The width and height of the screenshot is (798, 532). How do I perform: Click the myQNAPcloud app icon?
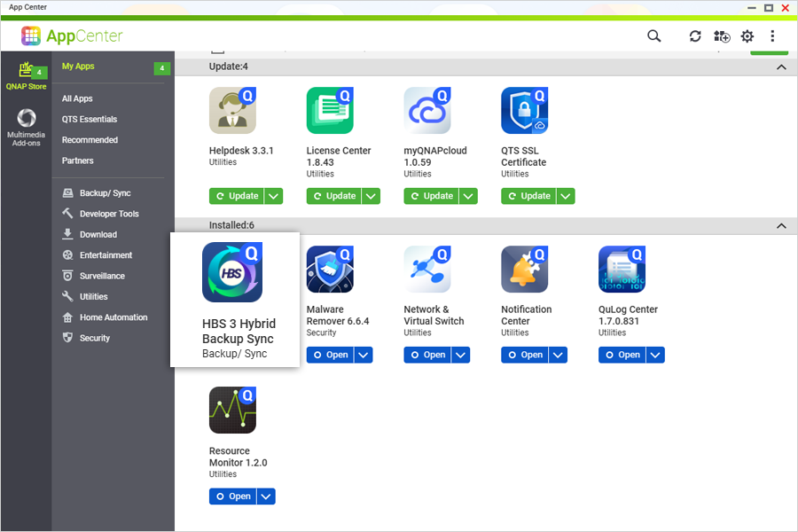pos(427,110)
